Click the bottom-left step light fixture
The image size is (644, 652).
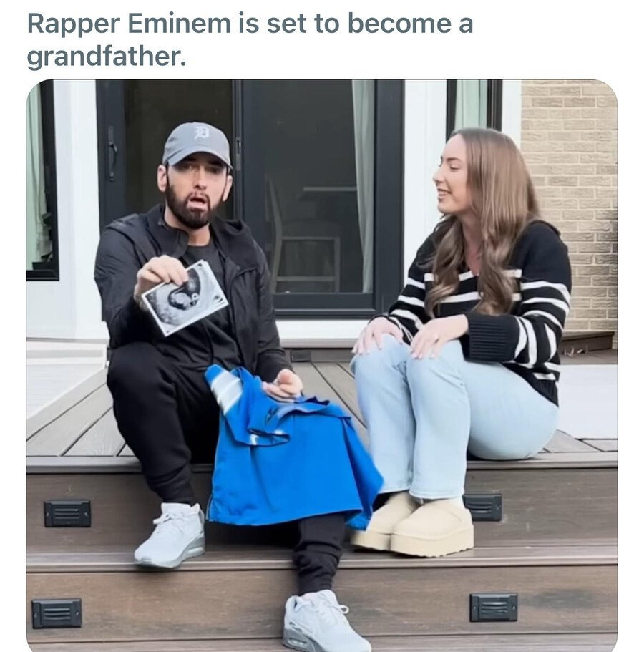coord(57,613)
